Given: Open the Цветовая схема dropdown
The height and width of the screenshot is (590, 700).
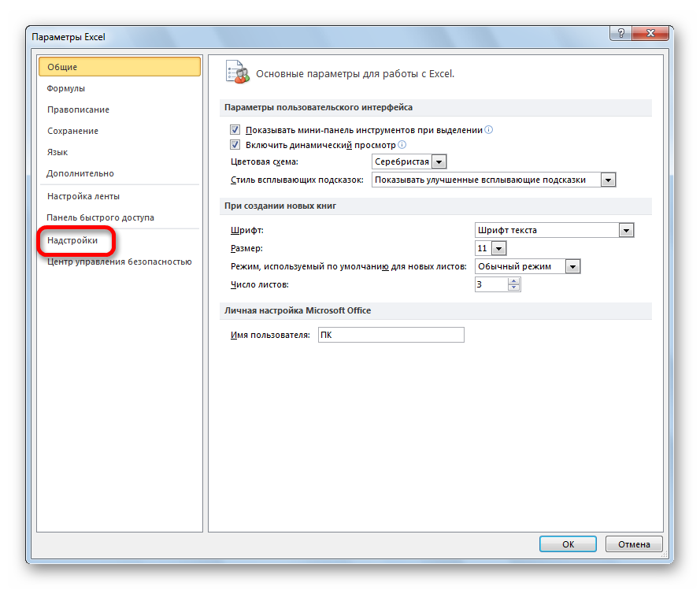Looking at the screenshot, I should [439, 161].
